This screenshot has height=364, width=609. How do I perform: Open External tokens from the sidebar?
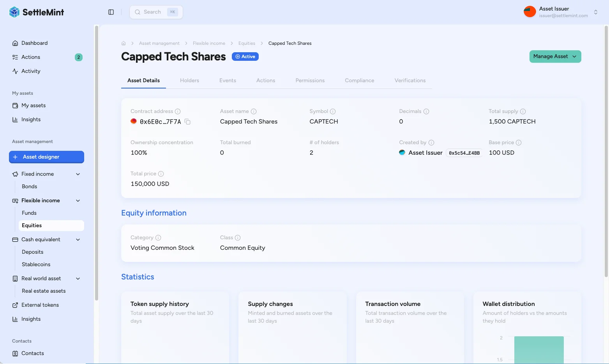40,305
